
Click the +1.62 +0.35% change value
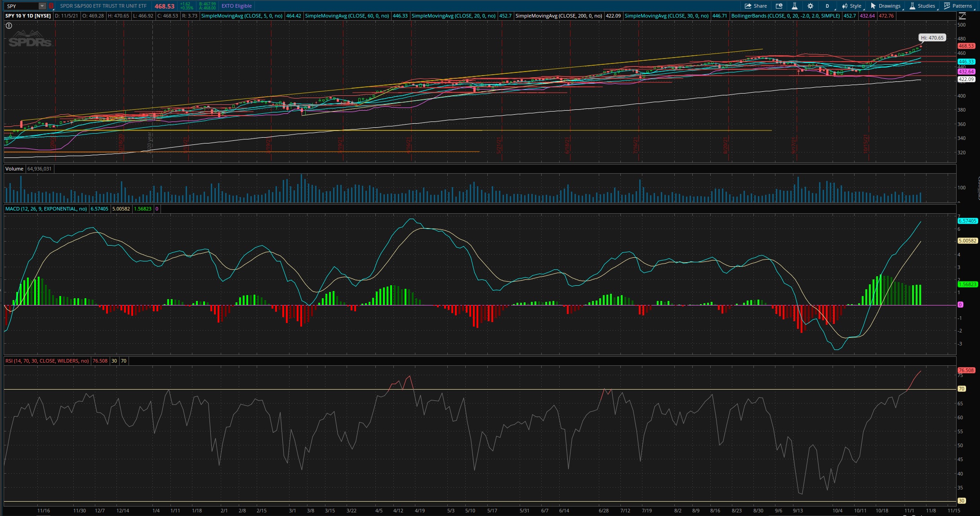(x=186, y=6)
